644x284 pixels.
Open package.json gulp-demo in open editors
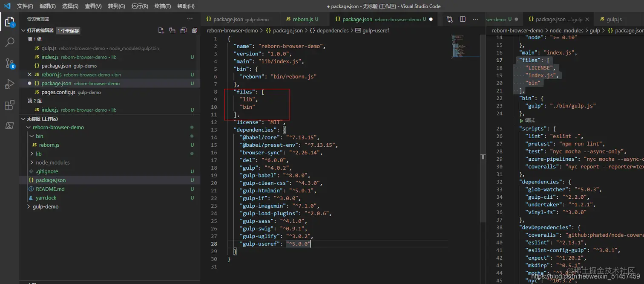click(110, 66)
